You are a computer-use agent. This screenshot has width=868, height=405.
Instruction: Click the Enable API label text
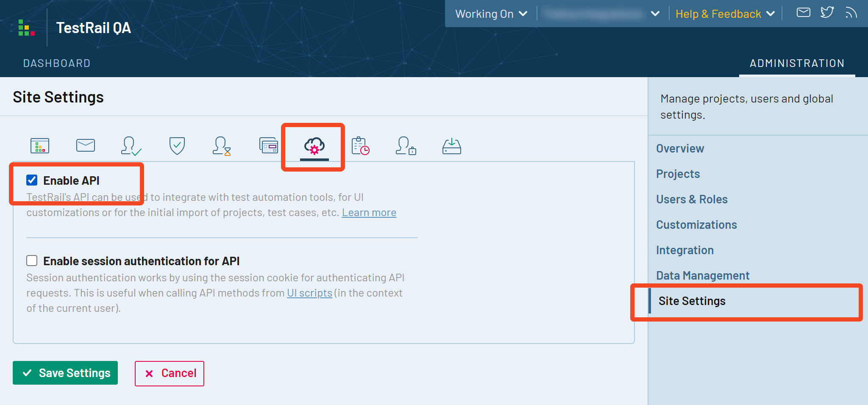click(x=71, y=180)
